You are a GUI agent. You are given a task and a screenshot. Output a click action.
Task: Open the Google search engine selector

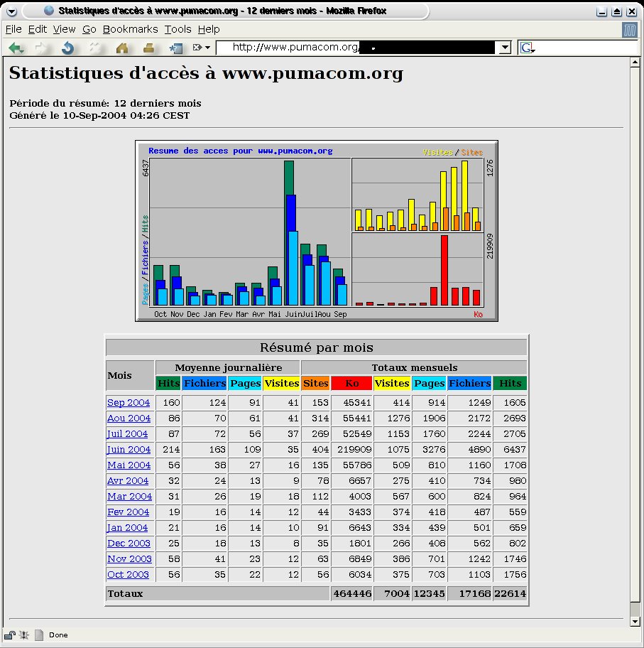(528, 48)
